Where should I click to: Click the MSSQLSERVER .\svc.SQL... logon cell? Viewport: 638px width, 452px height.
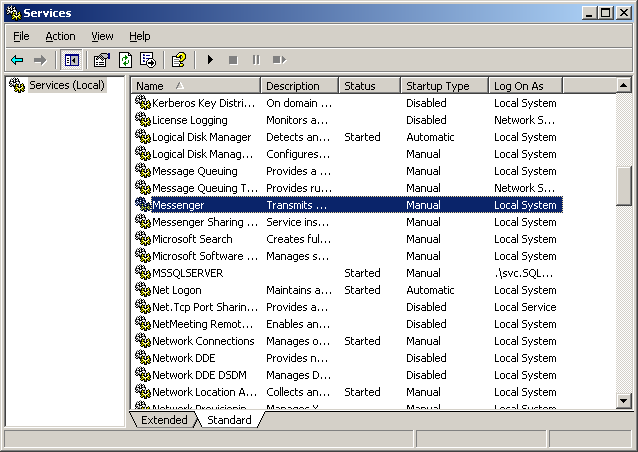tap(523, 273)
